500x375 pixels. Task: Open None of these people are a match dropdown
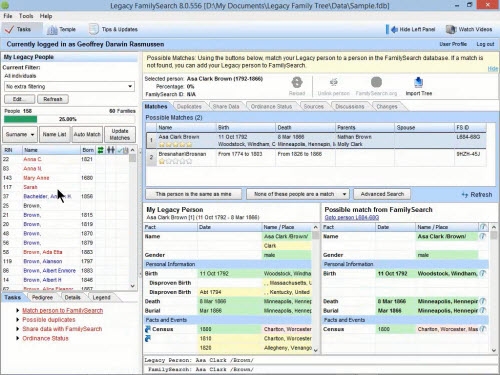[298, 194]
